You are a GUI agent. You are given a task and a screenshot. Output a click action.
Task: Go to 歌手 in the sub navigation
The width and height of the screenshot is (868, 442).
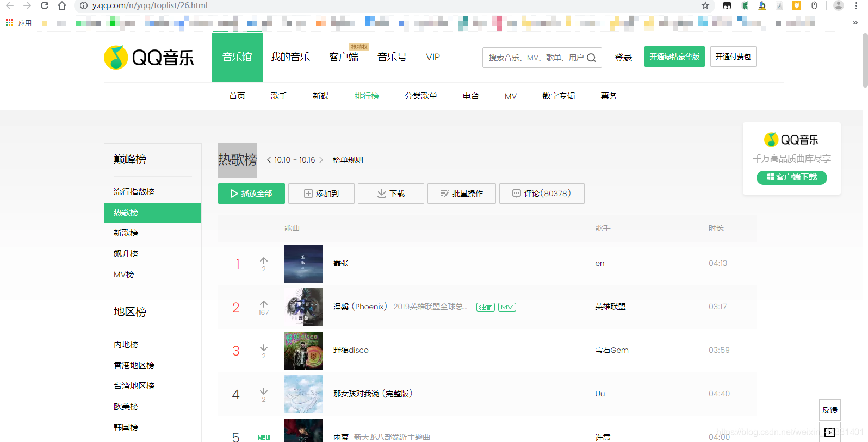[279, 96]
